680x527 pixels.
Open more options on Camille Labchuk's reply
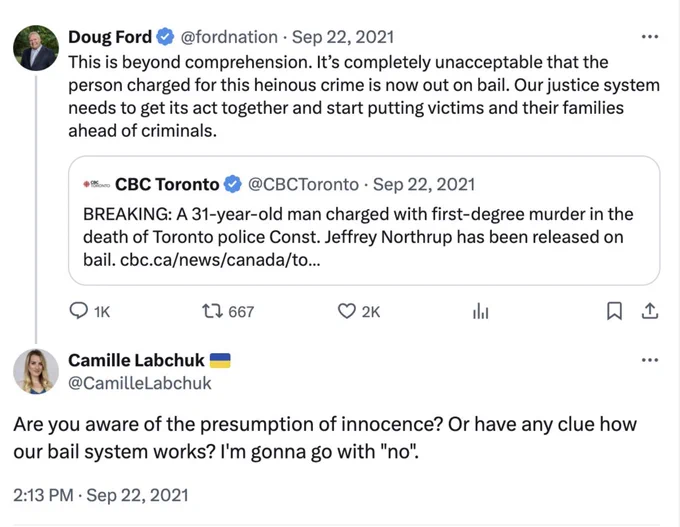pyautogui.click(x=650, y=360)
